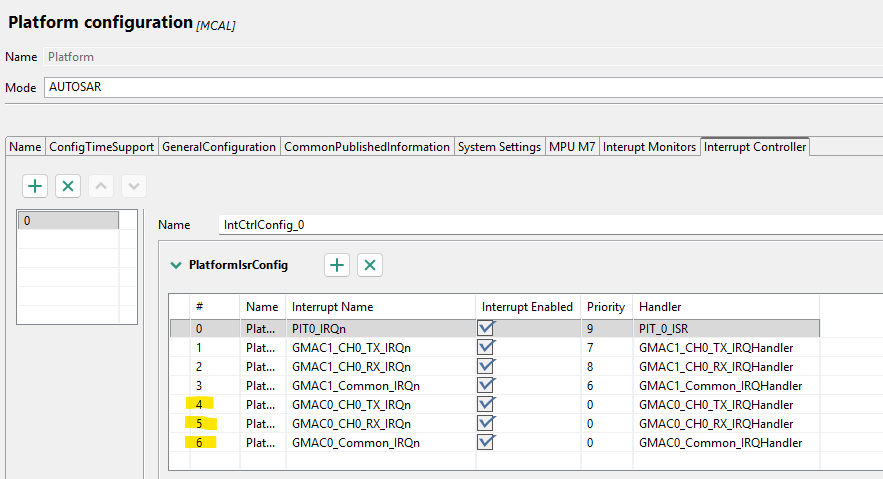Click priority 7 for GMAC1_CH0_TX_IRQn

coord(606,347)
